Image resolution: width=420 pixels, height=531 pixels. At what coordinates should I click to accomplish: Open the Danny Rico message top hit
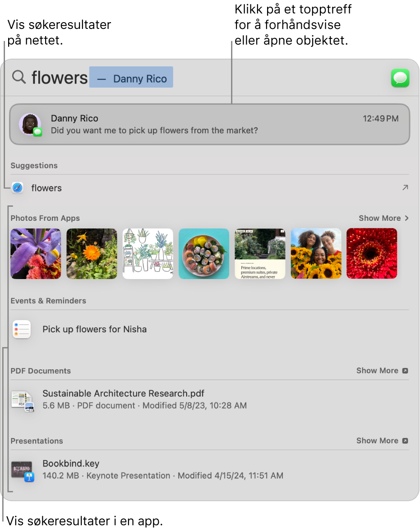tap(210, 125)
